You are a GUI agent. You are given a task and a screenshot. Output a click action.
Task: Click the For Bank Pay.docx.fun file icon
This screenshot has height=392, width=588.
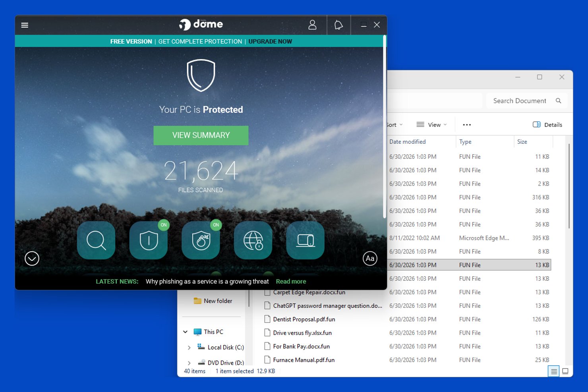pos(268,346)
